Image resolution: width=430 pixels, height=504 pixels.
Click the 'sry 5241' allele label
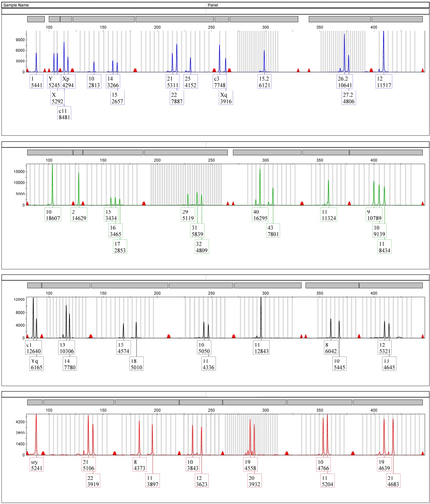[37, 465]
